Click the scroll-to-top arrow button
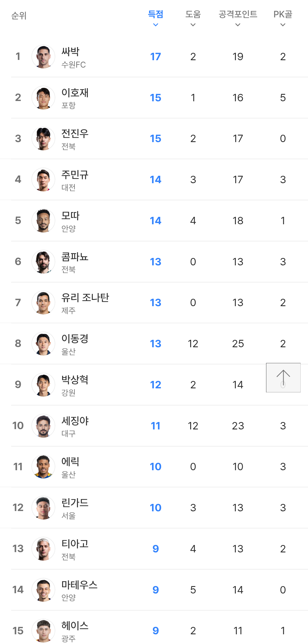Viewport: 308px width, 644px height. coord(283,377)
